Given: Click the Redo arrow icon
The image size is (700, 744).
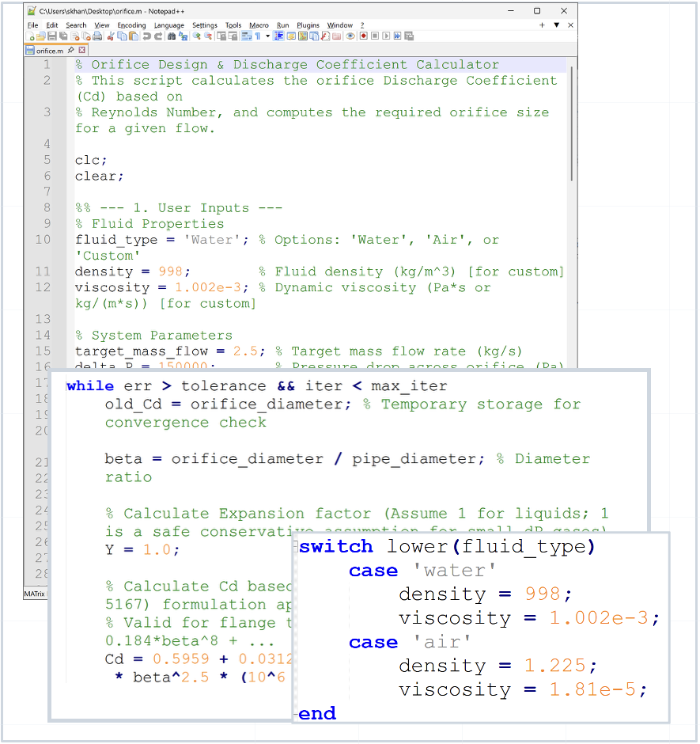Looking at the screenshot, I should click(x=158, y=36).
